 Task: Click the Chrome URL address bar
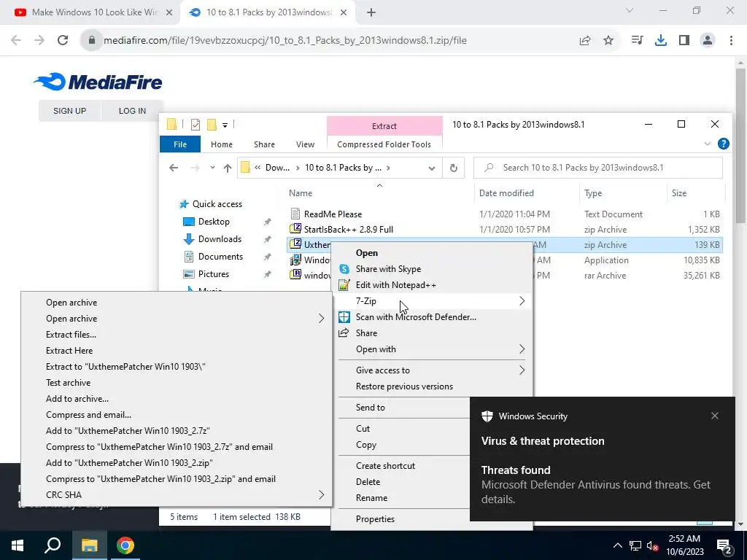point(285,41)
